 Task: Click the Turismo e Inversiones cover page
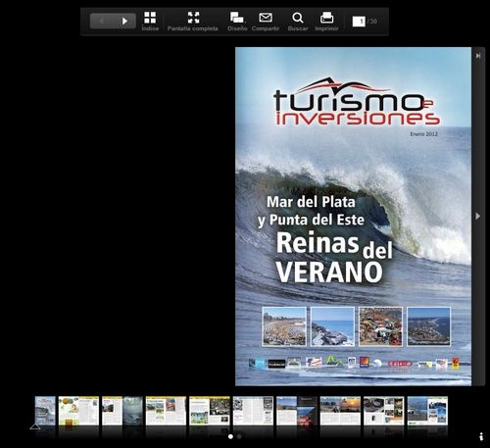pyautogui.click(x=353, y=217)
